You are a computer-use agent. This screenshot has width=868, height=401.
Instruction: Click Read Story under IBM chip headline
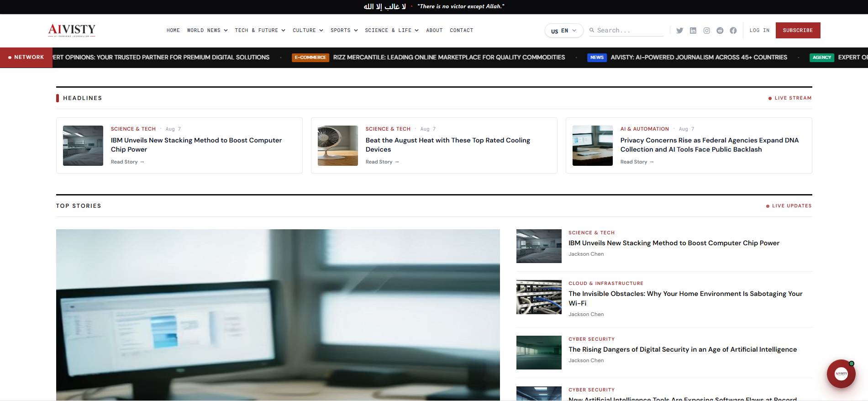coord(127,162)
